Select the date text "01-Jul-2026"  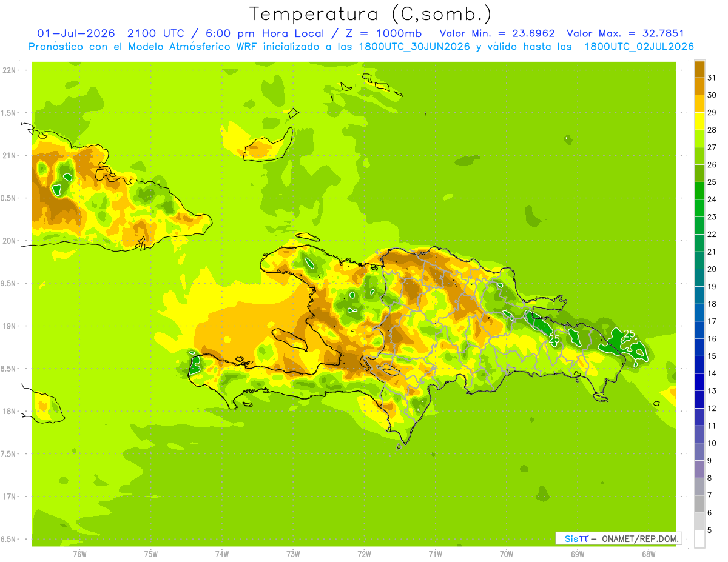[x=76, y=33]
